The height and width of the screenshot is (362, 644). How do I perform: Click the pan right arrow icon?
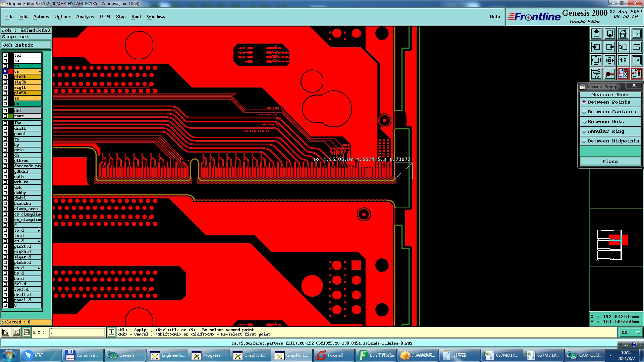pyautogui.click(x=610, y=47)
